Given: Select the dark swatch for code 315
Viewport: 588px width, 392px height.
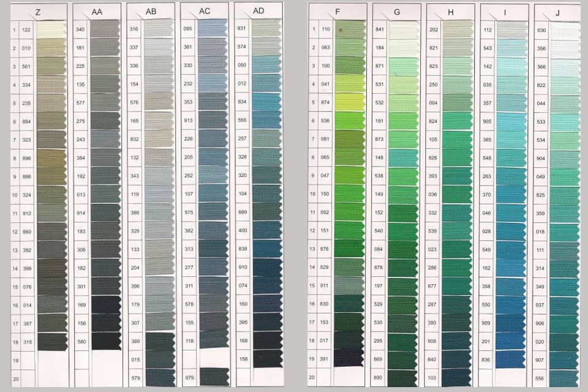Looking at the screenshot, I should (52, 342).
